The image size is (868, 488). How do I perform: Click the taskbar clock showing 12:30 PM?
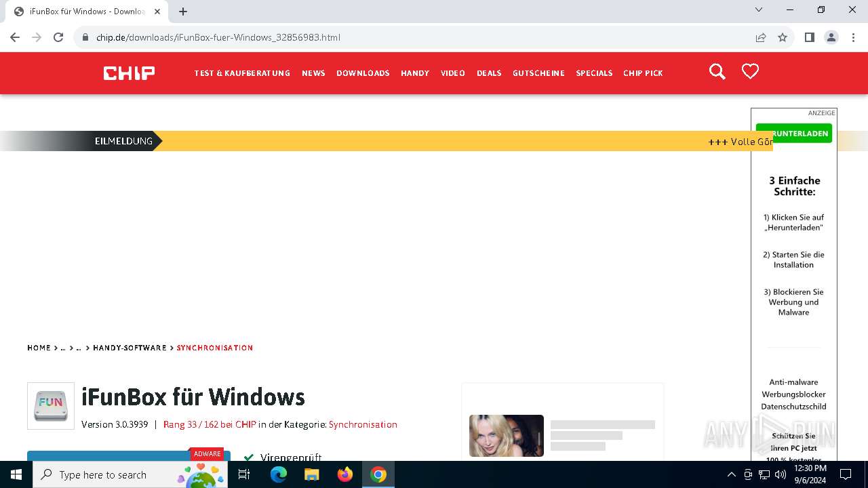[810, 474]
